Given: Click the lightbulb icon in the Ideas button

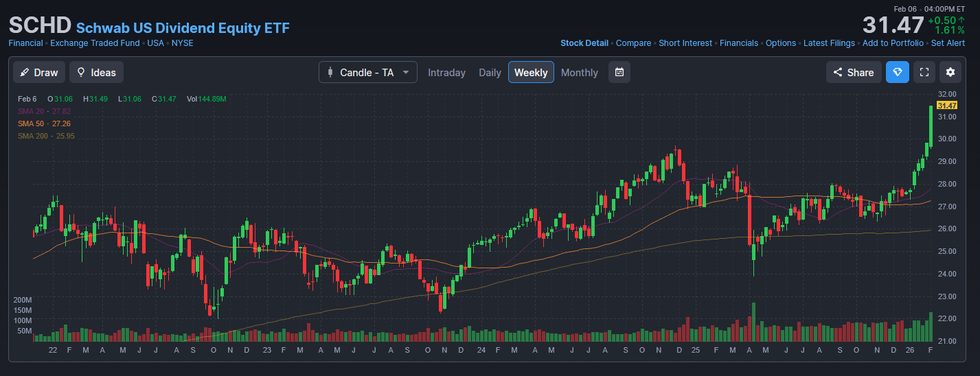Looking at the screenshot, I should [x=81, y=72].
